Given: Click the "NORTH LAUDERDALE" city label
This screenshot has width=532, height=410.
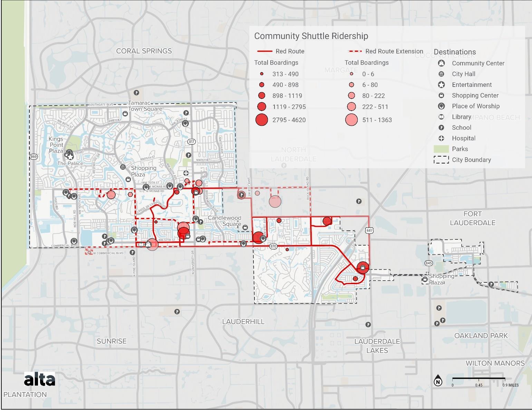Looking at the screenshot, I should (293, 154).
